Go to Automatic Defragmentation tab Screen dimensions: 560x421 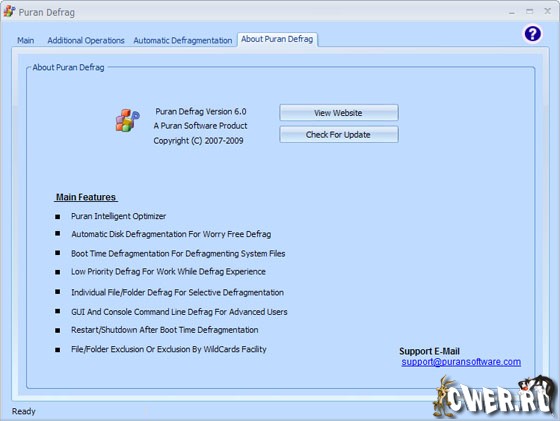(x=182, y=40)
